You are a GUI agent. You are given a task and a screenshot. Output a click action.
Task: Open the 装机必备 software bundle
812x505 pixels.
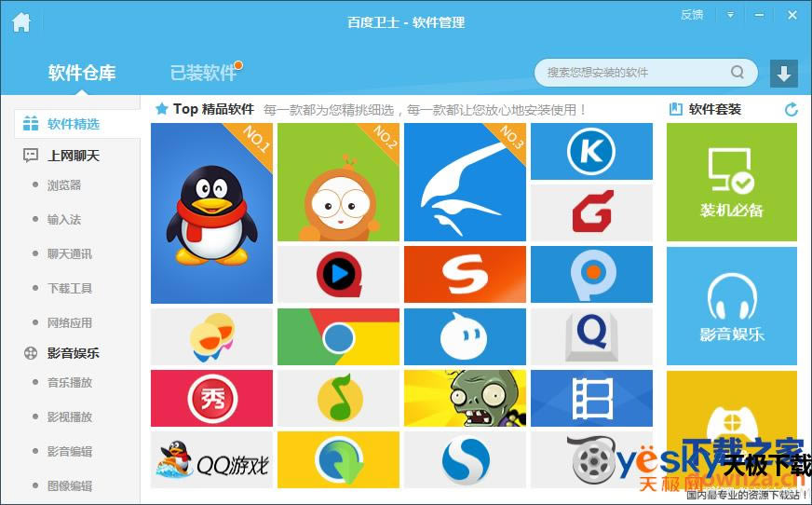731,183
